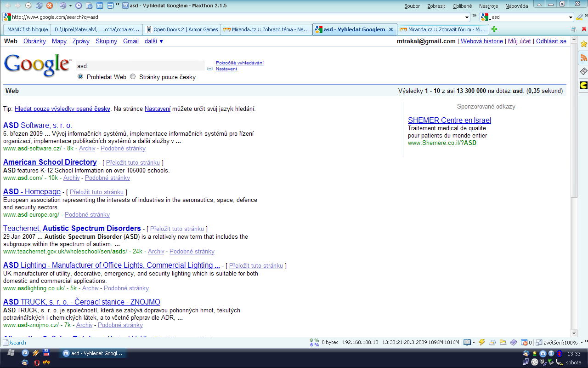Open the Gmail link
This screenshot has width=588, height=368.
[x=131, y=41]
